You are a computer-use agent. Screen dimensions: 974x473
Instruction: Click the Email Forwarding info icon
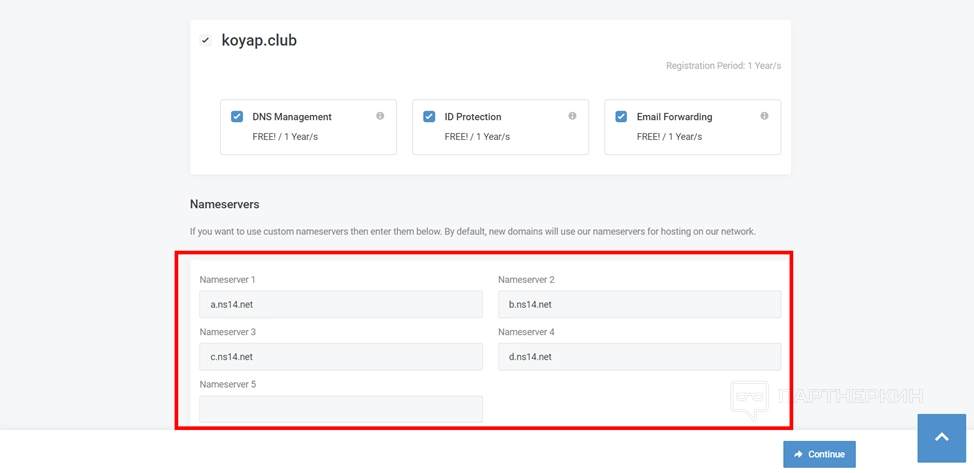tap(764, 116)
